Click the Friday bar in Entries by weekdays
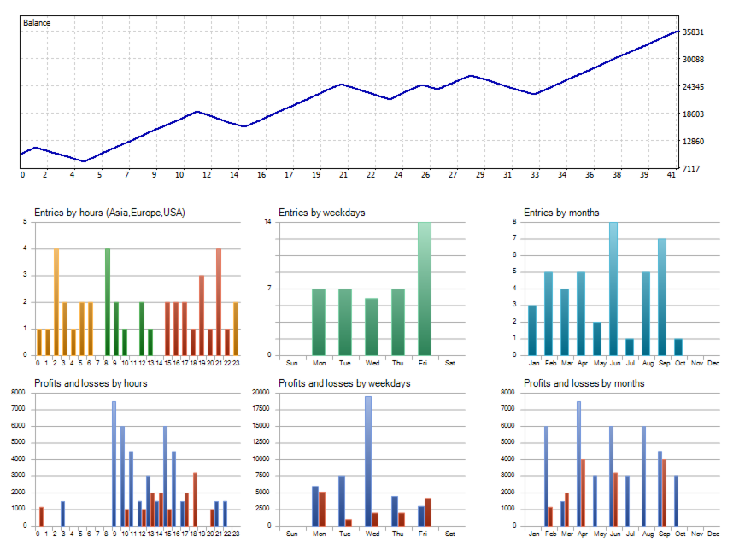745x560 pixels. [425, 289]
